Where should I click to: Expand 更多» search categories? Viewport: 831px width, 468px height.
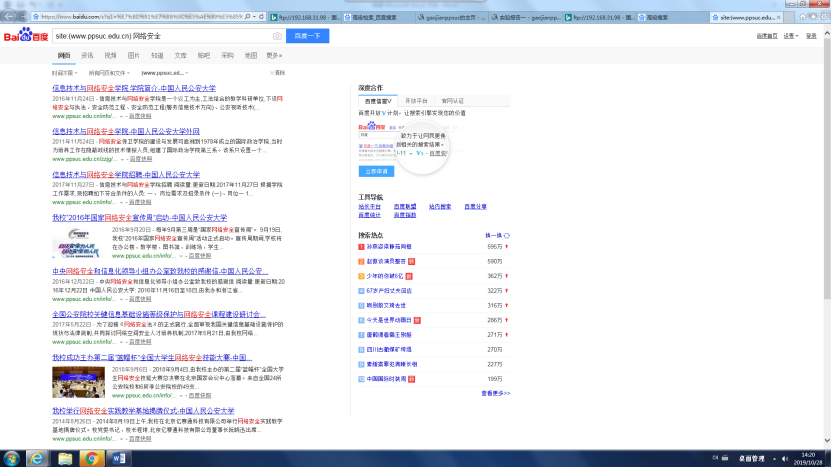point(274,55)
